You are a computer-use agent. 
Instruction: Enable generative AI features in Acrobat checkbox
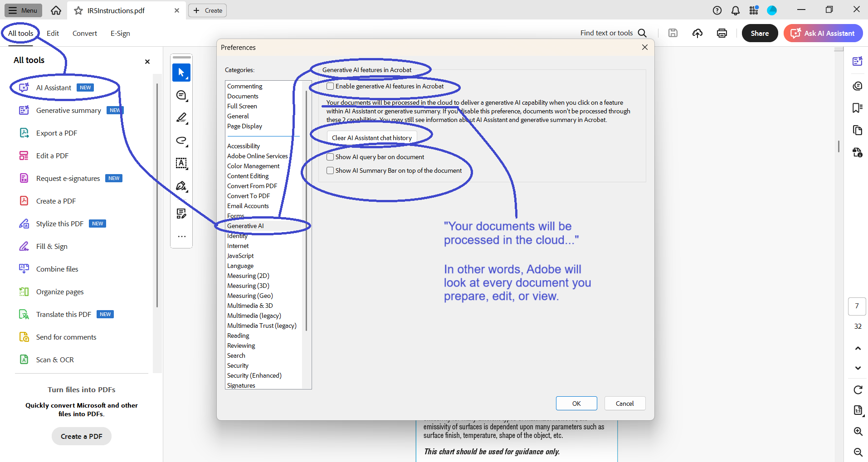330,86
